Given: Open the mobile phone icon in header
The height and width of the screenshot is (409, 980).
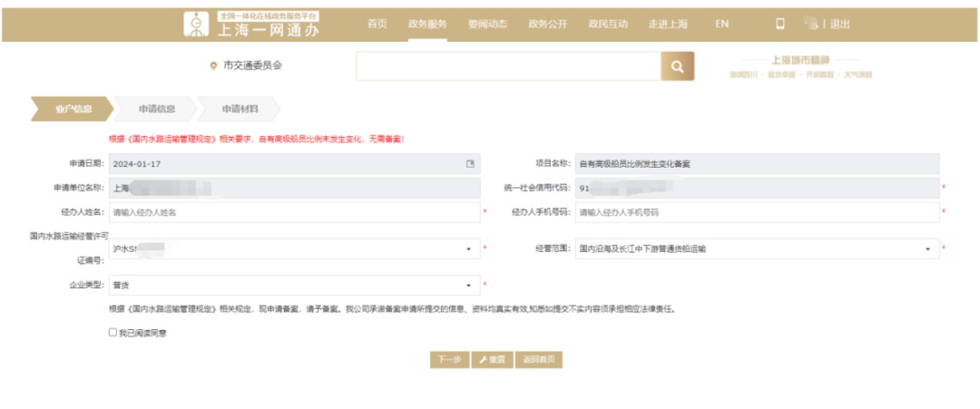Looking at the screenshot, I should point(779,24).
